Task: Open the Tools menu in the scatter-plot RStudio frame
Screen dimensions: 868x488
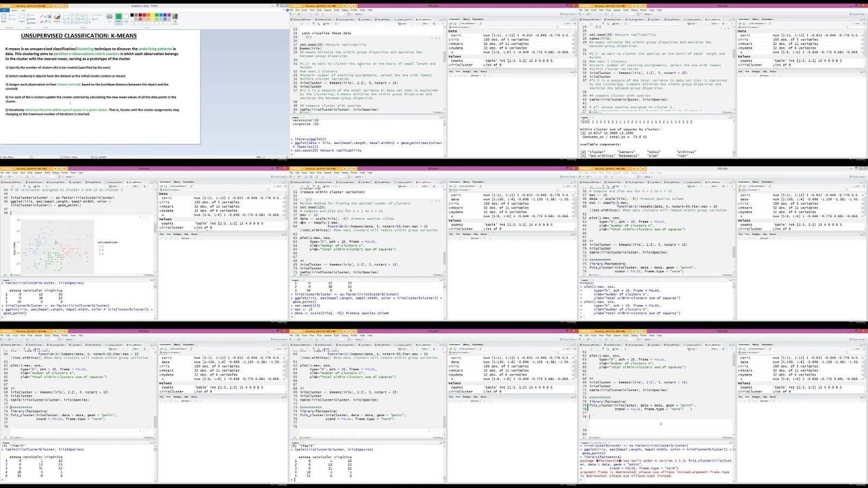Action: click(73, 173)
